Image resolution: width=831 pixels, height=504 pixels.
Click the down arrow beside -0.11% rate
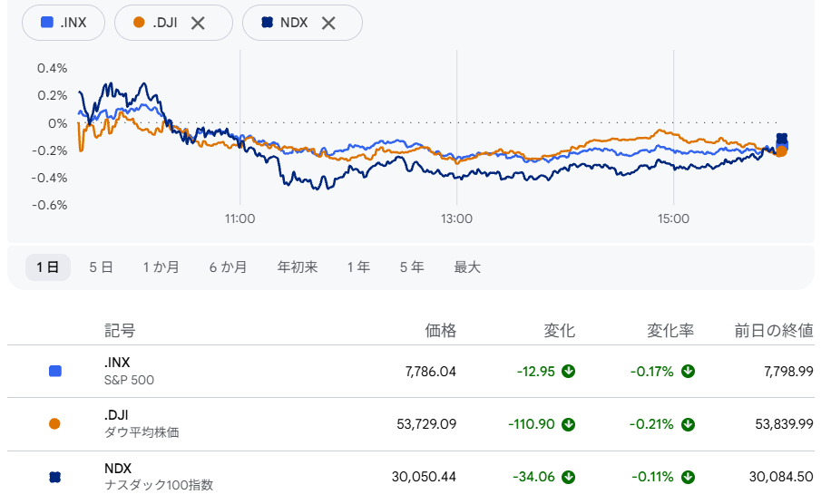click(x=688, y=477)
